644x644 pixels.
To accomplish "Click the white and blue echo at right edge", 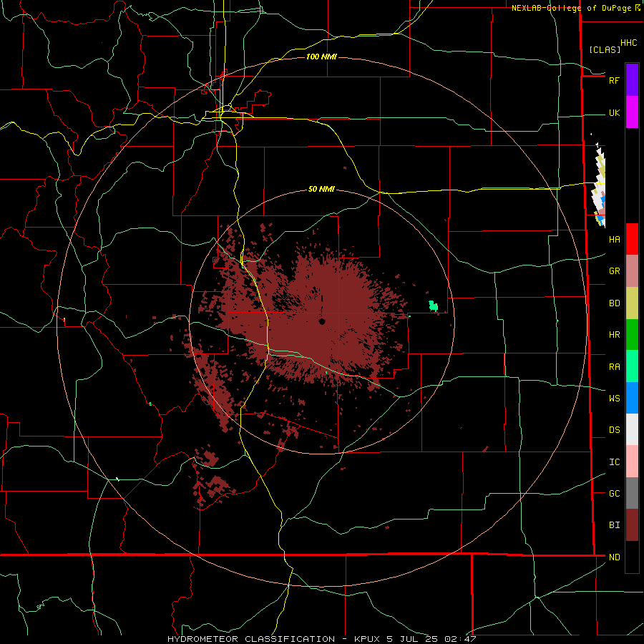I will (x=599, y=185).
